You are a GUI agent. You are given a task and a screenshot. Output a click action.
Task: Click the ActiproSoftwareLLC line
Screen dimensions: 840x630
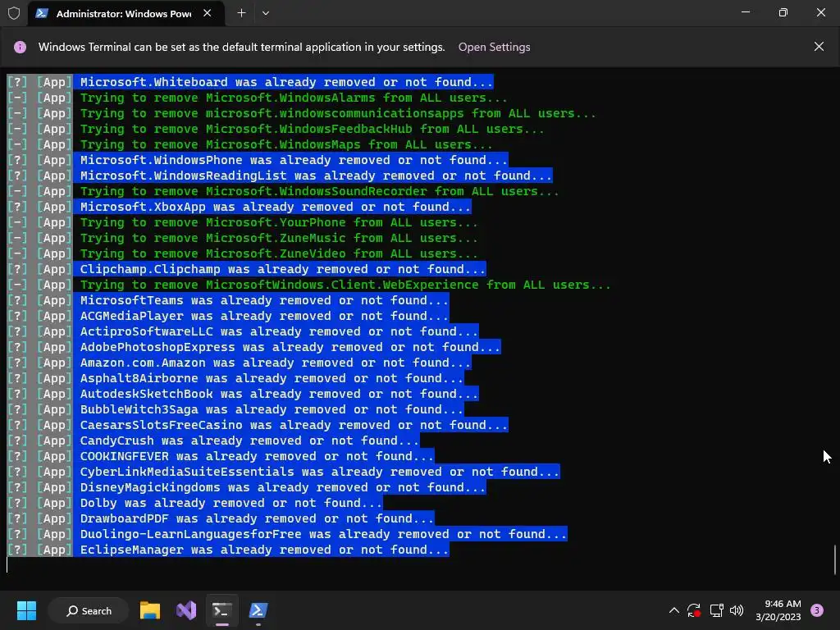pos(242,331)
